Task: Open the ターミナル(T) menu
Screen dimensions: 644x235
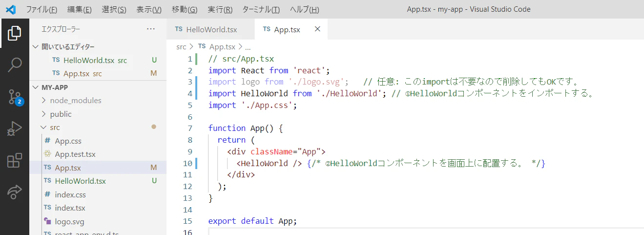Action: (261, 9)
